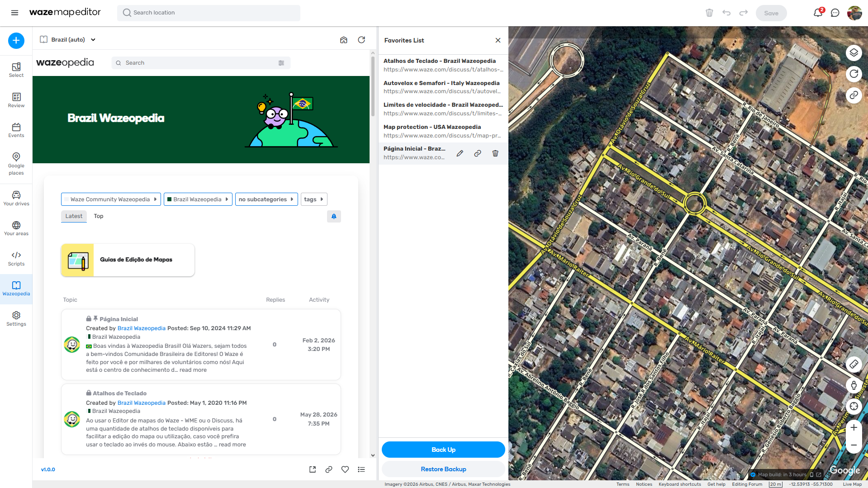Screen dimensions: 868x488
Task: Open editor Settings in sidebar
Action: (x=16, y=319)
